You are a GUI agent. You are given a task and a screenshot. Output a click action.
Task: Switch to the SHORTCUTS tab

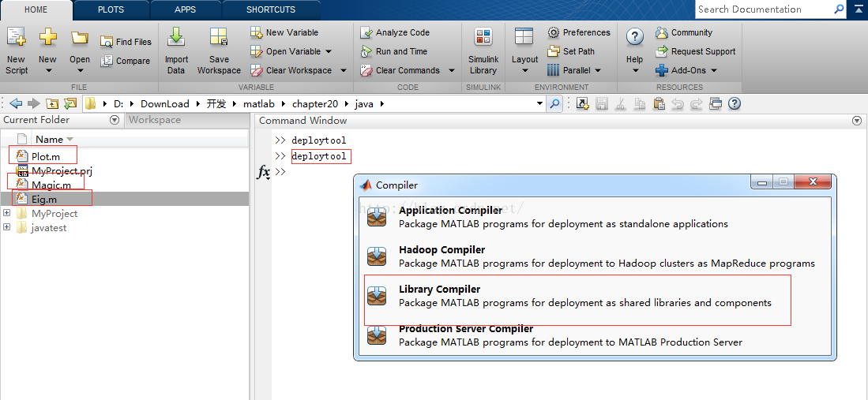[x=271, y=10]
